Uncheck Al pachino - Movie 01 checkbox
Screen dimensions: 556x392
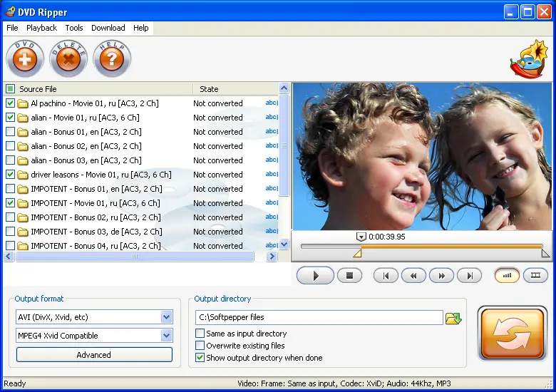coord(10,103)
